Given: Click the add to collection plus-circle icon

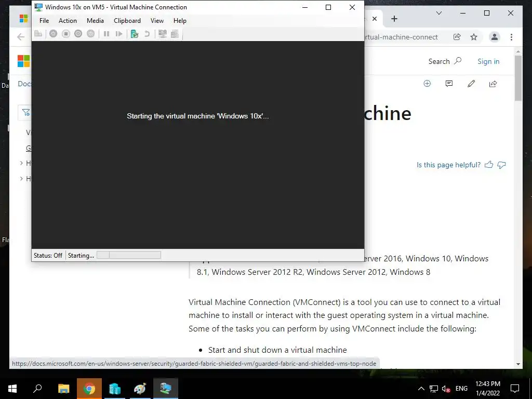Looking at the screenshot, I should [427, 84].
